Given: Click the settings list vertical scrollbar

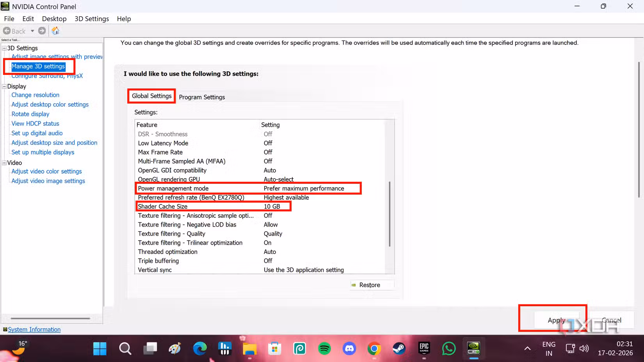Looking at the screenshot, I should tap(390, 214).
